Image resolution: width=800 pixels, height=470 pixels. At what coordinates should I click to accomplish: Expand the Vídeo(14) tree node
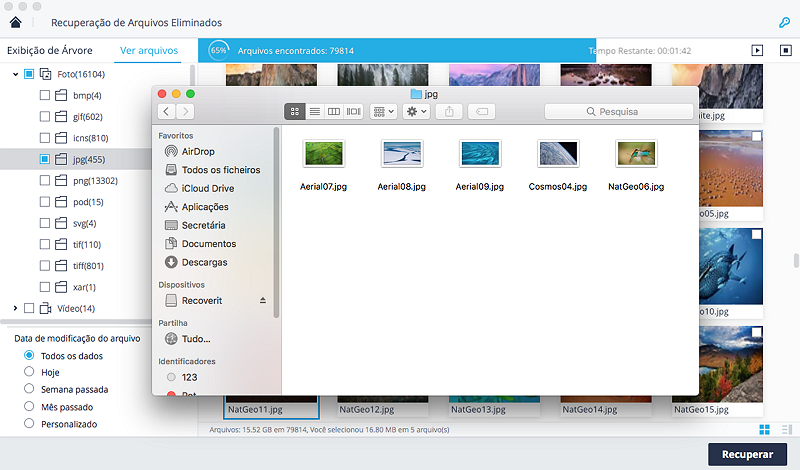coord(15,308)
